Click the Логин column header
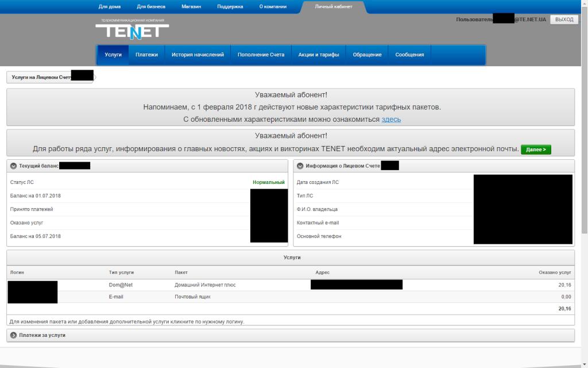Viewport: 588px width, 368px height. click(17, 273)
